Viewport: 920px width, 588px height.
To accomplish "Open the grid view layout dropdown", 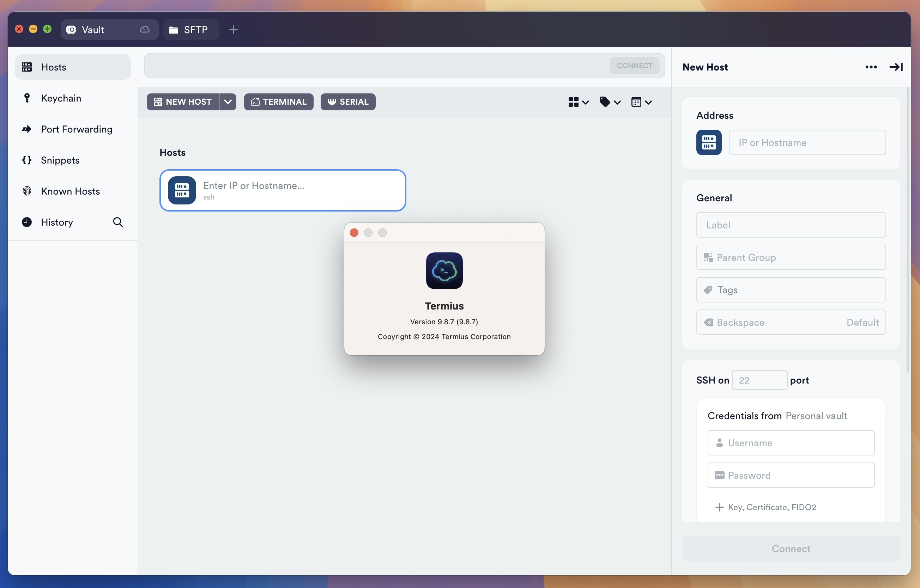I will 579,102.
